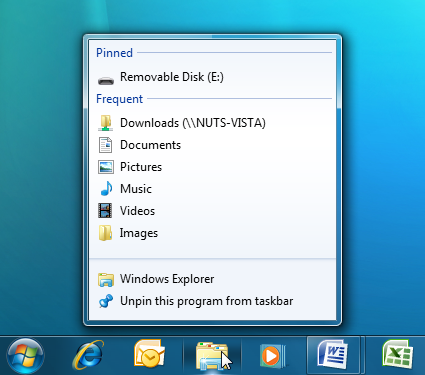Open Videos from the Frequent list
Screen dimensions: 425x375
coord(213,211)
